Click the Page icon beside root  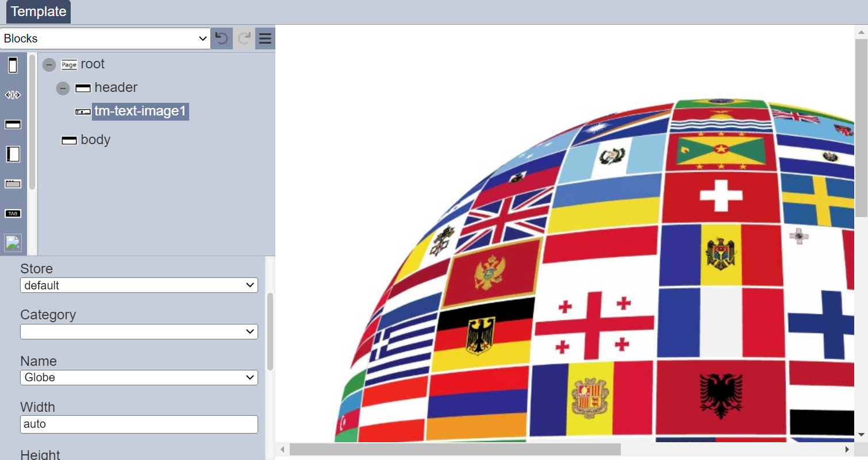[69, 65]
